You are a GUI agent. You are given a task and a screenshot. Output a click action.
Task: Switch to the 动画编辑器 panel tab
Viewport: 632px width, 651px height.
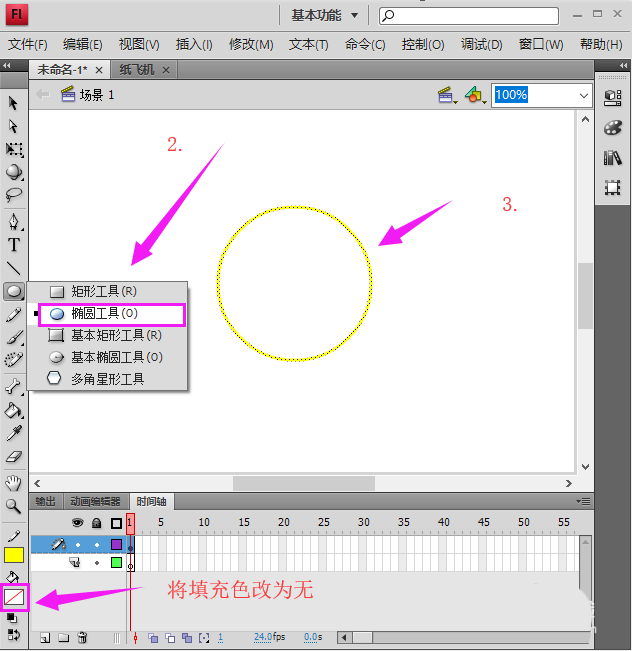[95, 502]
